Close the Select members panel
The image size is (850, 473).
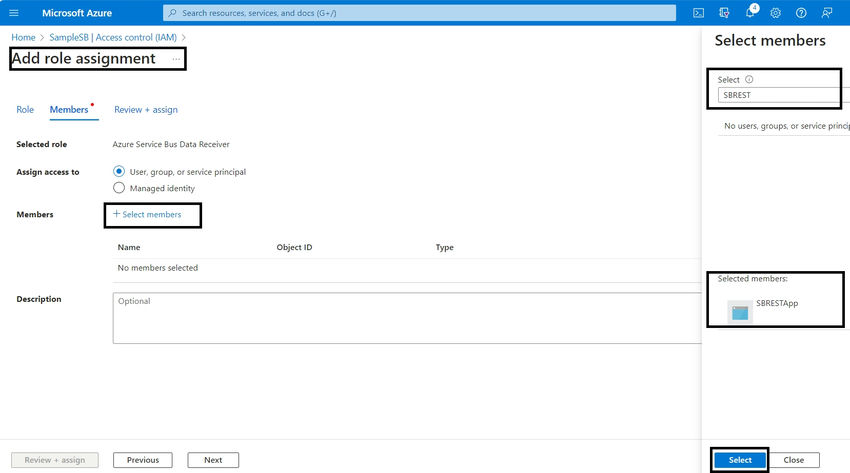[794, 460]
